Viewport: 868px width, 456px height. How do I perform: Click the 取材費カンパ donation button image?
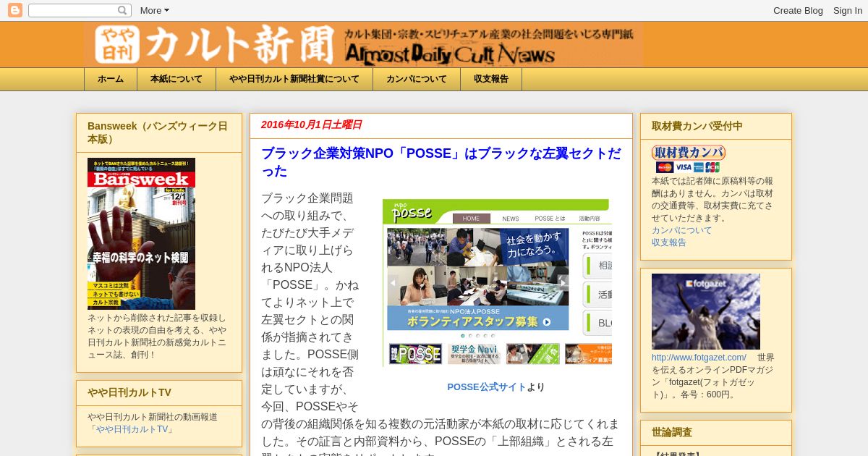[688, 159]
